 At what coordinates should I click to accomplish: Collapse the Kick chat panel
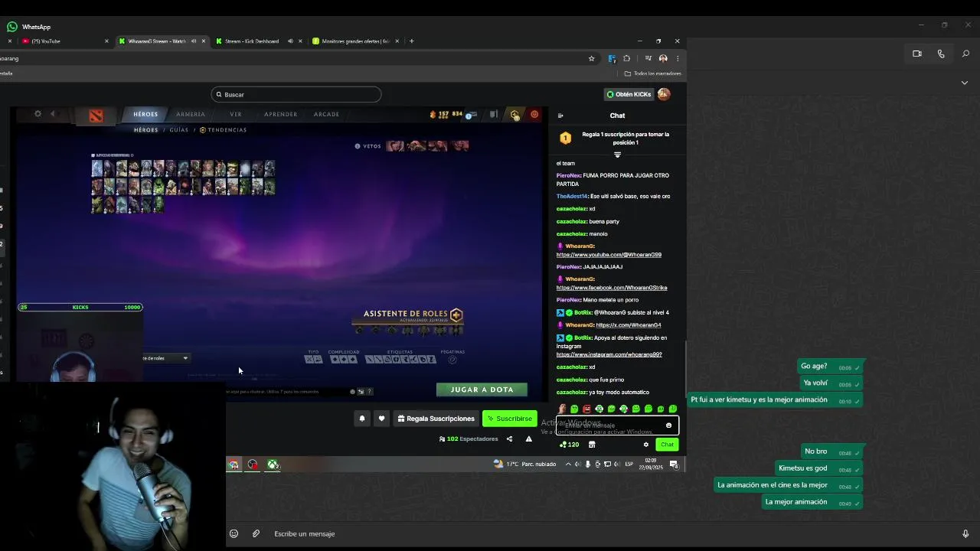tap(560, 116)
